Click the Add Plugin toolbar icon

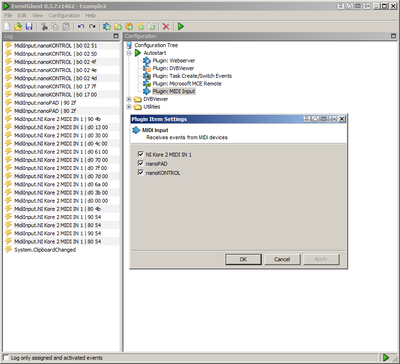pos(107,26)
